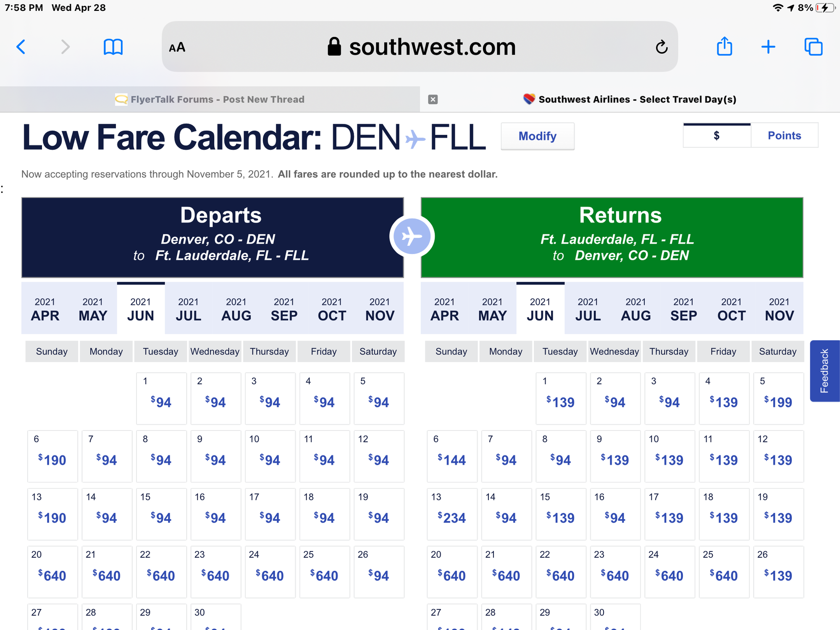Viewport: 840px width, 630px height.
Task: Click the airplane swap circle icon
Action: (412, 237)
